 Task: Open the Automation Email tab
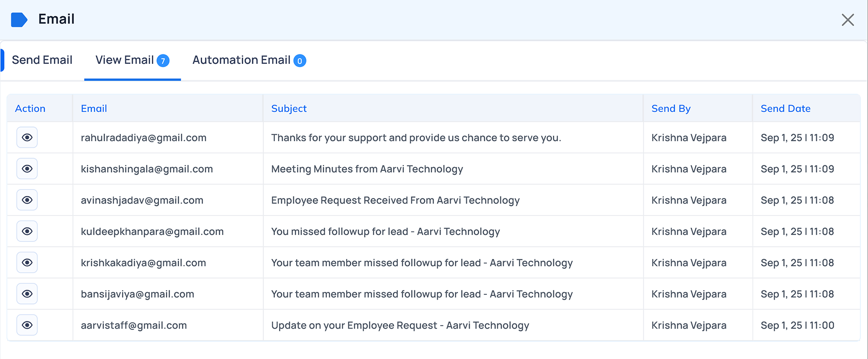[x=241, y=60]
